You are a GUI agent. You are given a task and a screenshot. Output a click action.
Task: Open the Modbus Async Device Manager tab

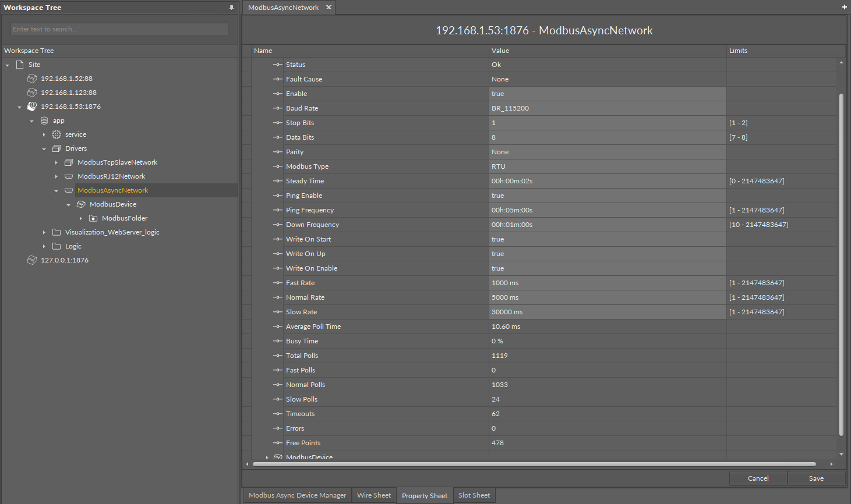click(297, 495)
